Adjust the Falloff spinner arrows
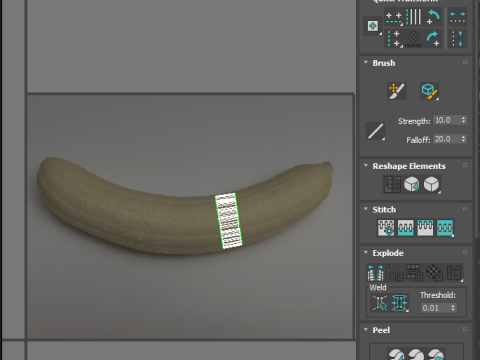This screenshot has width=480, height=360. click(463, 139)
